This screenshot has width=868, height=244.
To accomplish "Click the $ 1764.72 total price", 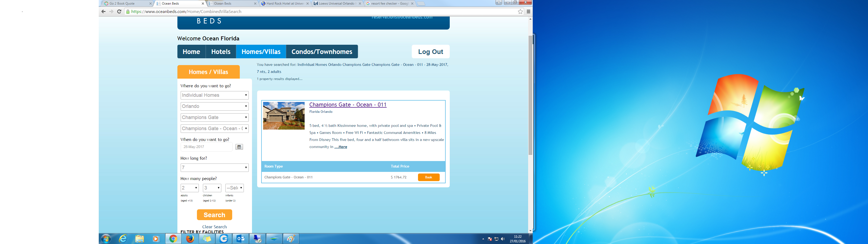I will tap(399, 177).
